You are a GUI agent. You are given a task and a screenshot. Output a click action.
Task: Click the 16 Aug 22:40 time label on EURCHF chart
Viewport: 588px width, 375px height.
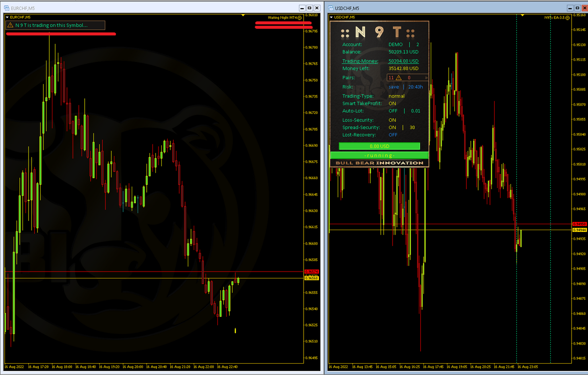228,366
